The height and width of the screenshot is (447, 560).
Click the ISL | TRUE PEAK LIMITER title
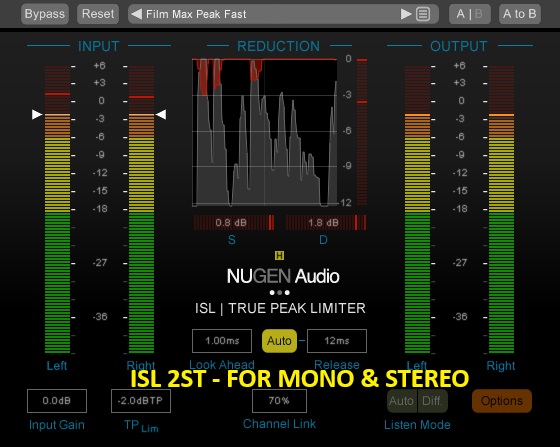pyautogui.click(x=280, y=308)
